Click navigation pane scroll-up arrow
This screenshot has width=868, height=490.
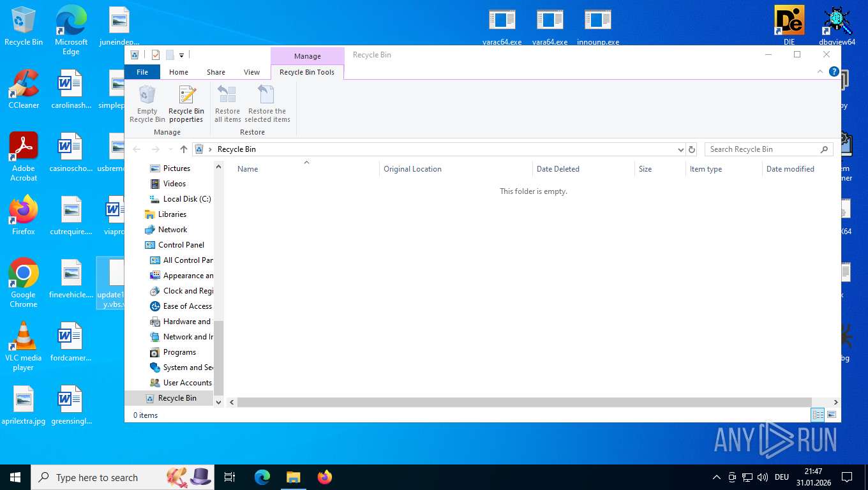click(218, 167)
